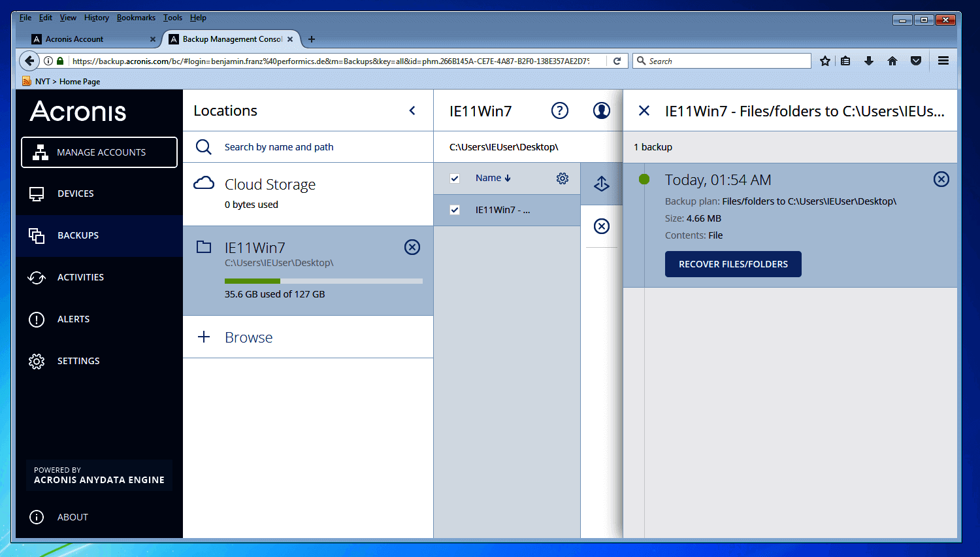980x557 pixels.
Task: Close the IE11Win7 backup details panel
Action: tap(644, 110)
